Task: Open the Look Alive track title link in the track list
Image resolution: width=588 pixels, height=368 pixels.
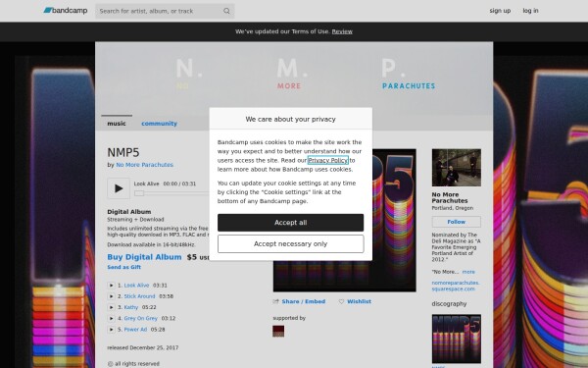Action: point(136,286)
